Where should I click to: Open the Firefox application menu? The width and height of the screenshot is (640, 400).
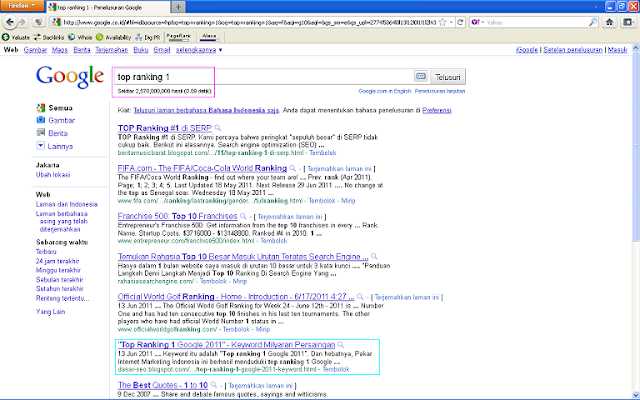coord(22,6)
